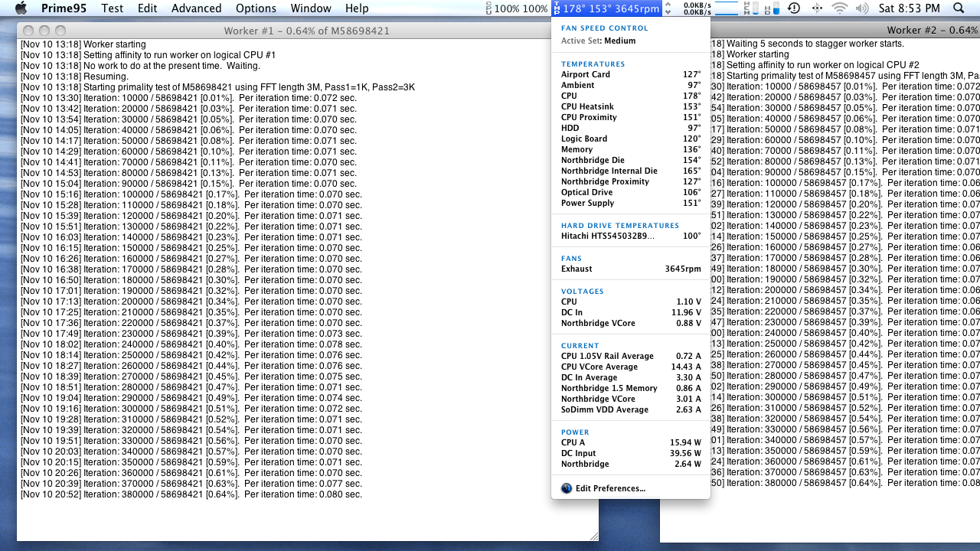Image resolution: width=980 pixels, height=551 pixels.
Task: Click the CPU 1.05V Rail Average row
Action: pos(631,356)
